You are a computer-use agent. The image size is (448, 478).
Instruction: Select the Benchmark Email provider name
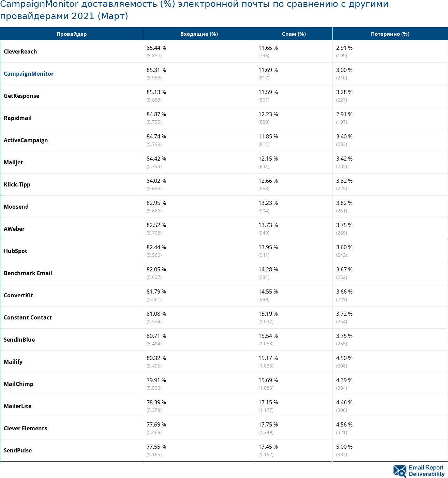click(x=28, y=273)
